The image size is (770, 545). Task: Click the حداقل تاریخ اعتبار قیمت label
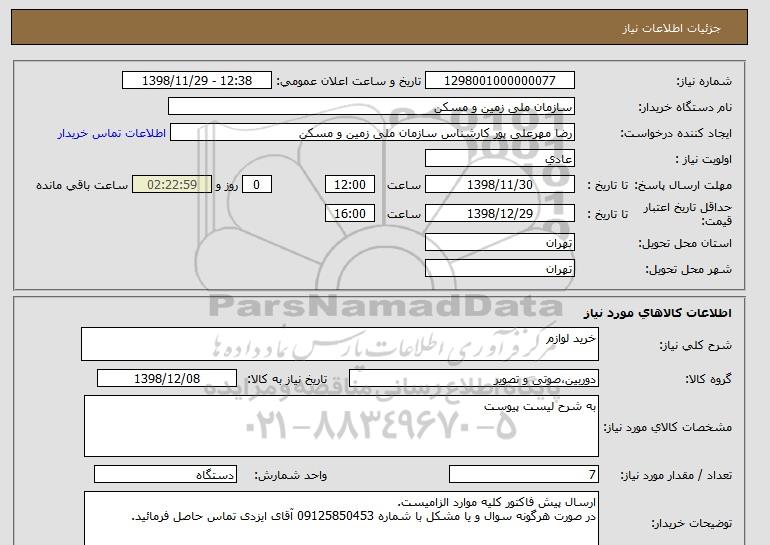pos(688,214)
